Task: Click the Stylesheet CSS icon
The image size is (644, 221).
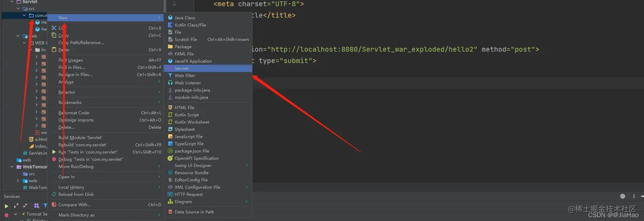Action: [x=170, y=129]
